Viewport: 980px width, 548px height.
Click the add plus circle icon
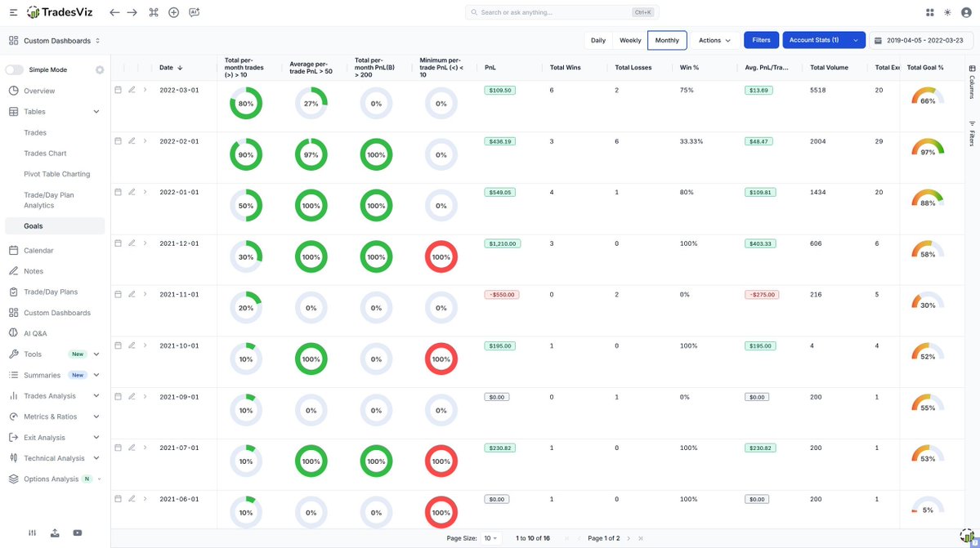[x=173, y=12]
